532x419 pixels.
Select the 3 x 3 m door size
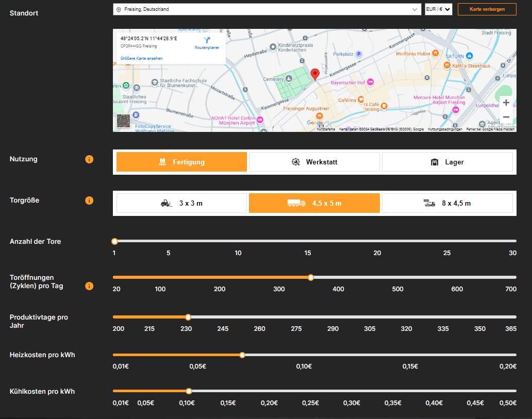181,203
